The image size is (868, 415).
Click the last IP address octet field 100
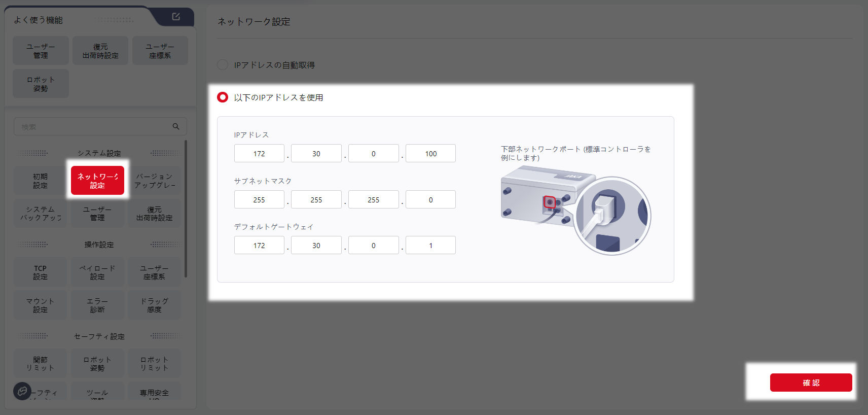pyautogui.click(x=430, y=154)
